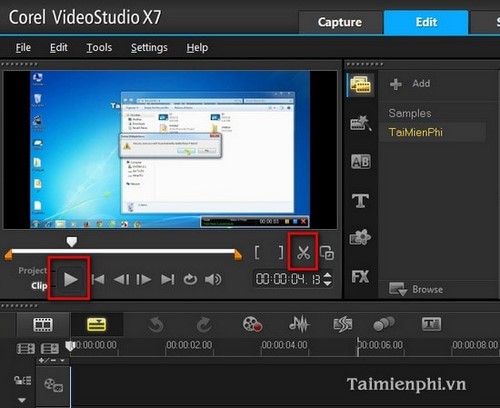Click the Redo arrow in timeline toolbar
The image size is (500, 408).
(204, 325)
